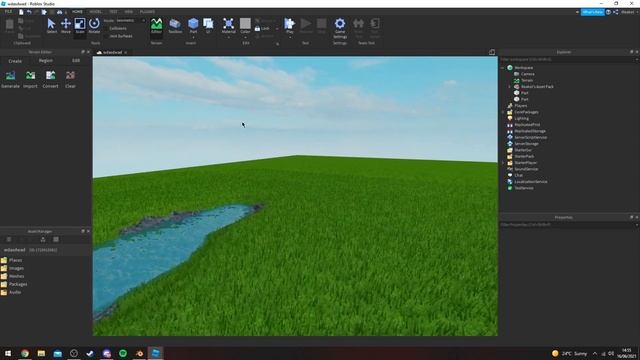Click the share icon at top right
The width and height of the screenshot is (640, 360).
616,12
